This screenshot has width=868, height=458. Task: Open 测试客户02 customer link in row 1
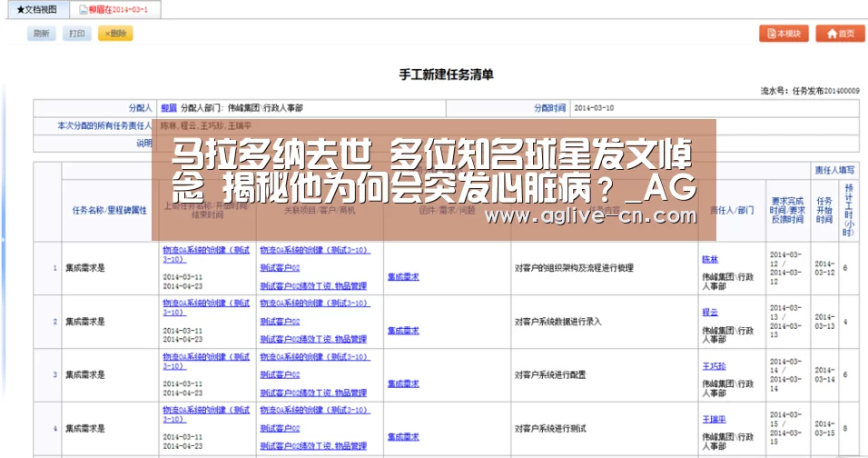[280, 267]
